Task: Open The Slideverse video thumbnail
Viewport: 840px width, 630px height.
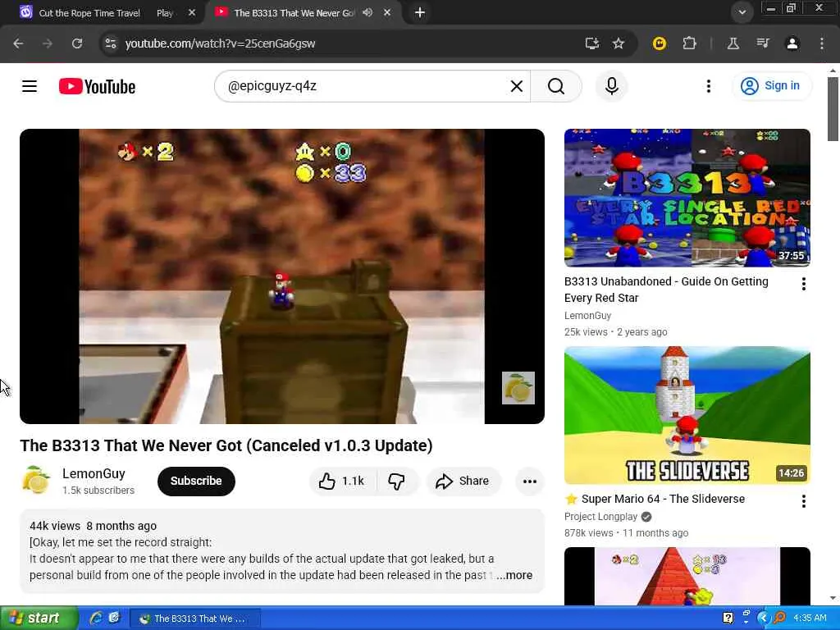Action: point(687,415)
